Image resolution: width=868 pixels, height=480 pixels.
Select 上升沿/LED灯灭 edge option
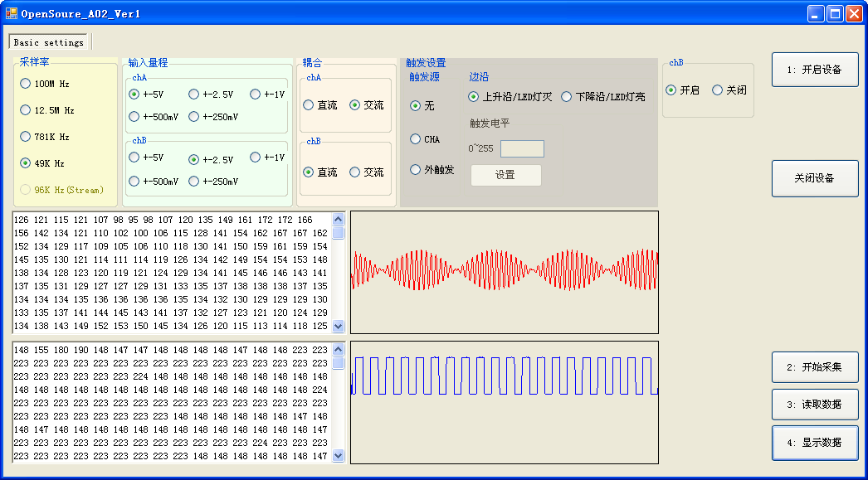point(510,97)
